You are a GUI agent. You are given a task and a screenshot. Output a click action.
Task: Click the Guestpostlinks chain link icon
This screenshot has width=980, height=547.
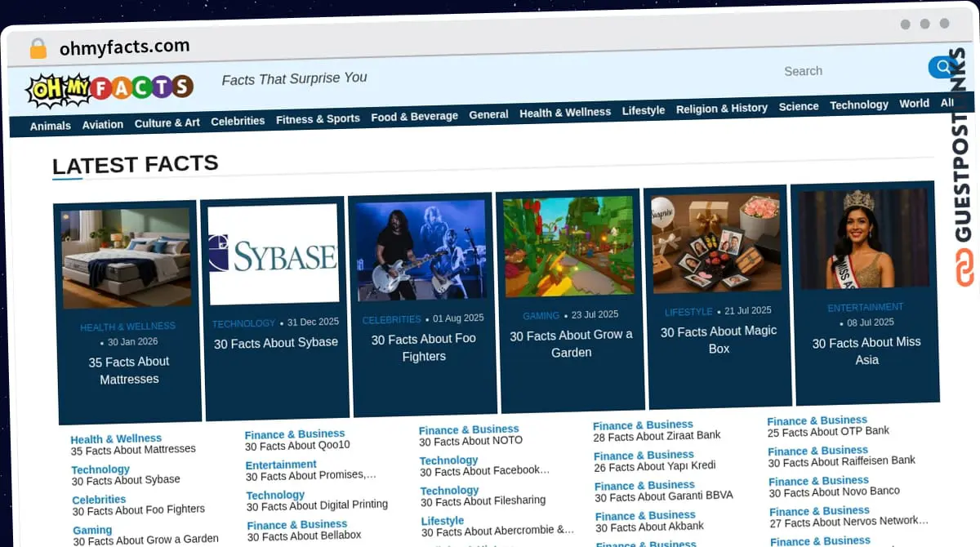965,267
